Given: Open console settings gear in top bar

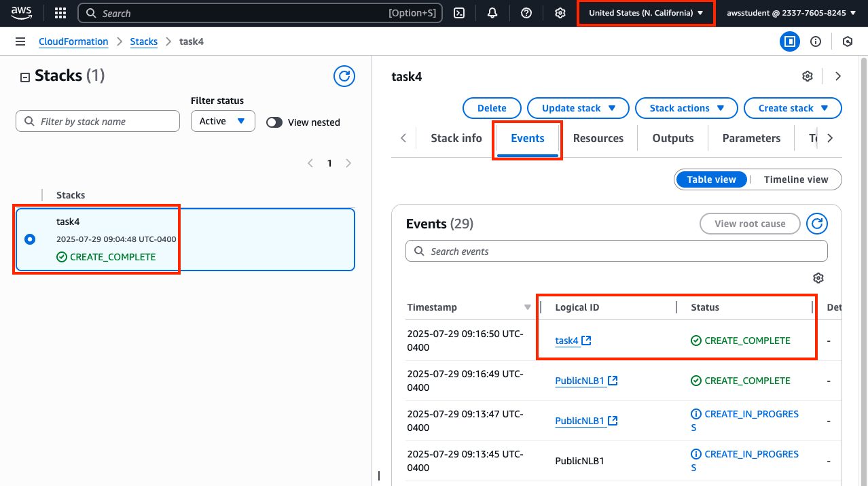Looking at the screenshot, I should pyautogui.click(x=560, y=13).
